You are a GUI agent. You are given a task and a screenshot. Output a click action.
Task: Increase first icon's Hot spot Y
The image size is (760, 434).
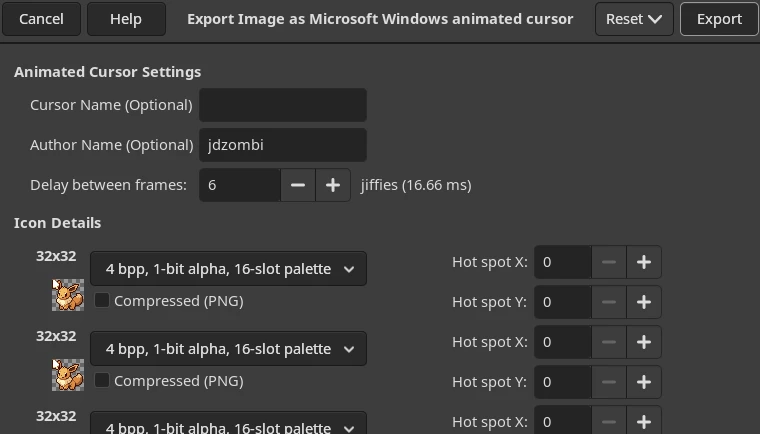pyautogui.click(x=644, y=302)
